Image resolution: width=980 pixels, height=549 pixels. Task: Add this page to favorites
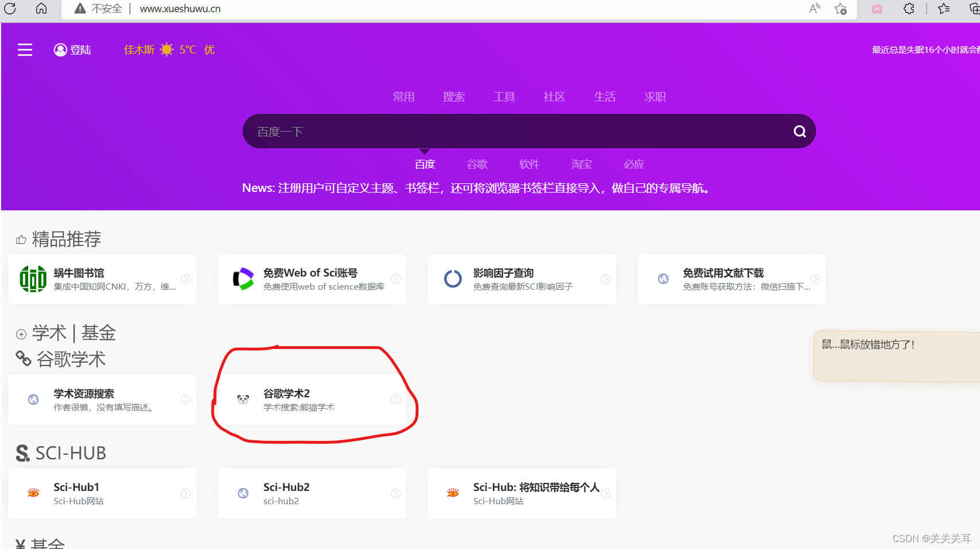click(x=840, y=9)
